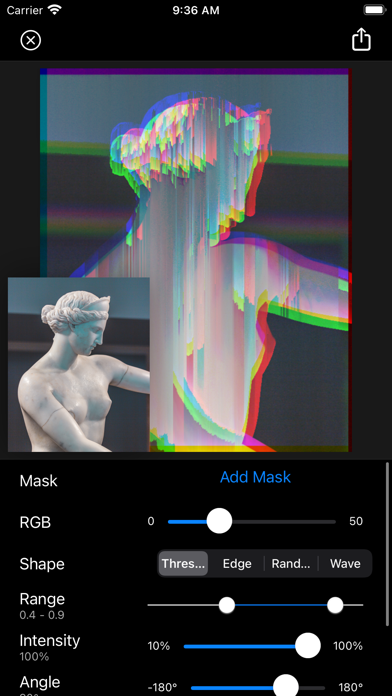392x696 pixels.
Task: Select the Wave shape segment
Action: coord(345,563)
